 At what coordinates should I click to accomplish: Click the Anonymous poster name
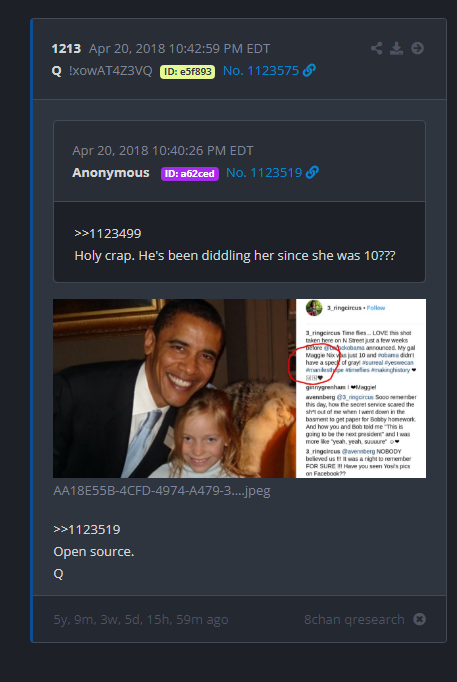pyautogui.click(x=111, y=173)
